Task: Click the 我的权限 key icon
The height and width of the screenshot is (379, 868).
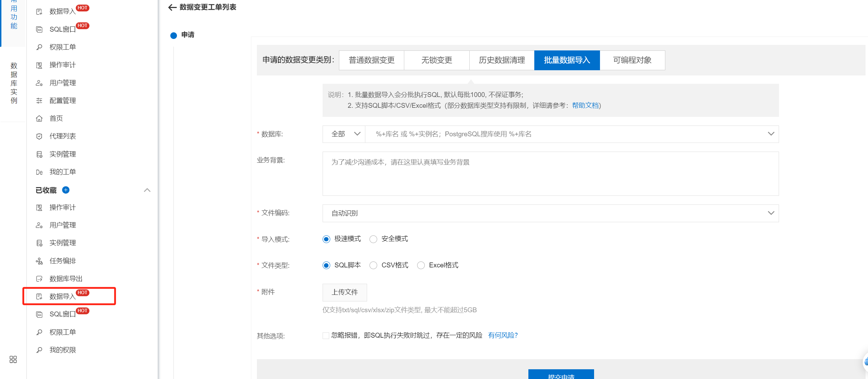Action: click(x=39, y=350)
